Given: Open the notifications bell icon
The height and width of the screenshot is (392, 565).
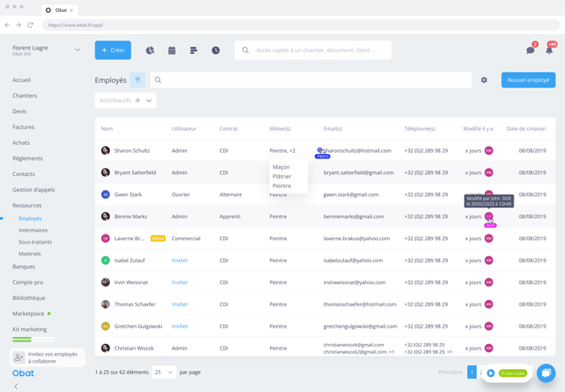Looking at the screenshot, I should [549, 51].
